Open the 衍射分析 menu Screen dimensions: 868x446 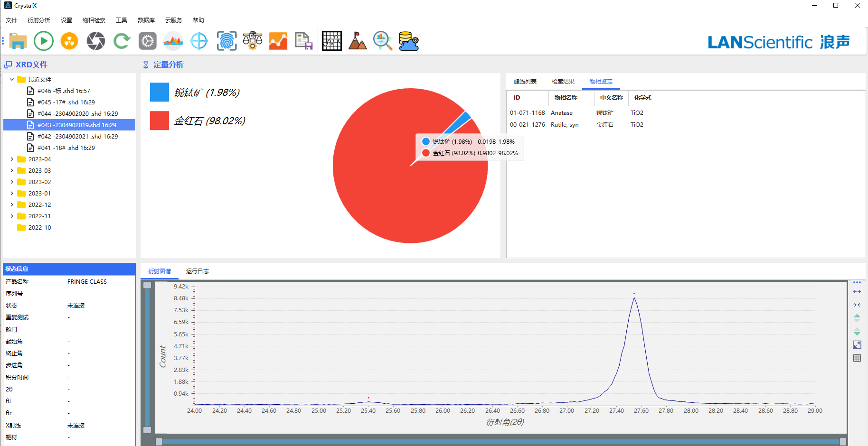[x=39, y=20]
